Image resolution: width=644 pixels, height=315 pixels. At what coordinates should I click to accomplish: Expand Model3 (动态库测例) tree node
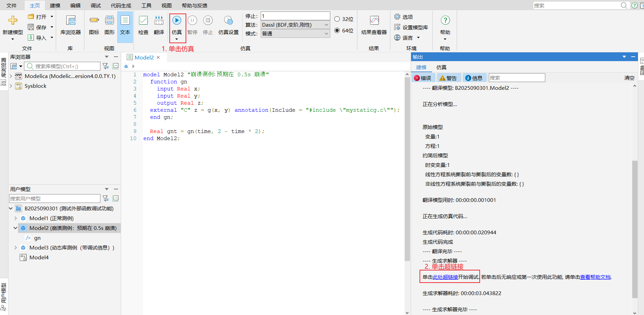[16, 248]
